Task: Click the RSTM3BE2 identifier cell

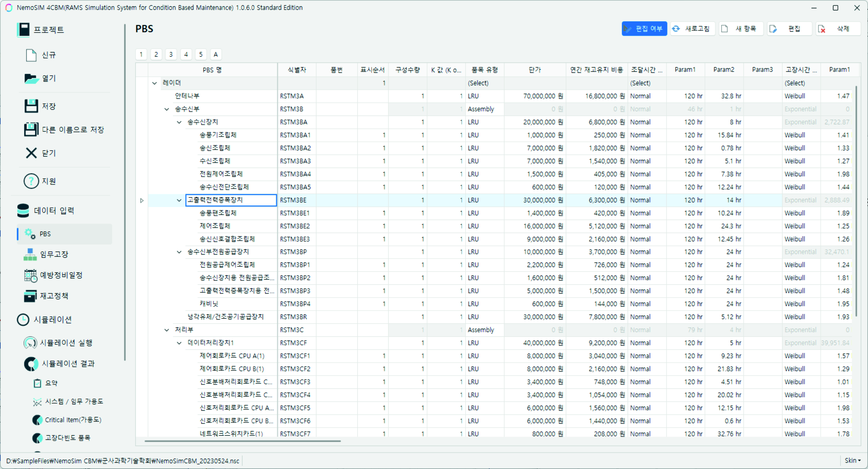Action: (297, 226)
